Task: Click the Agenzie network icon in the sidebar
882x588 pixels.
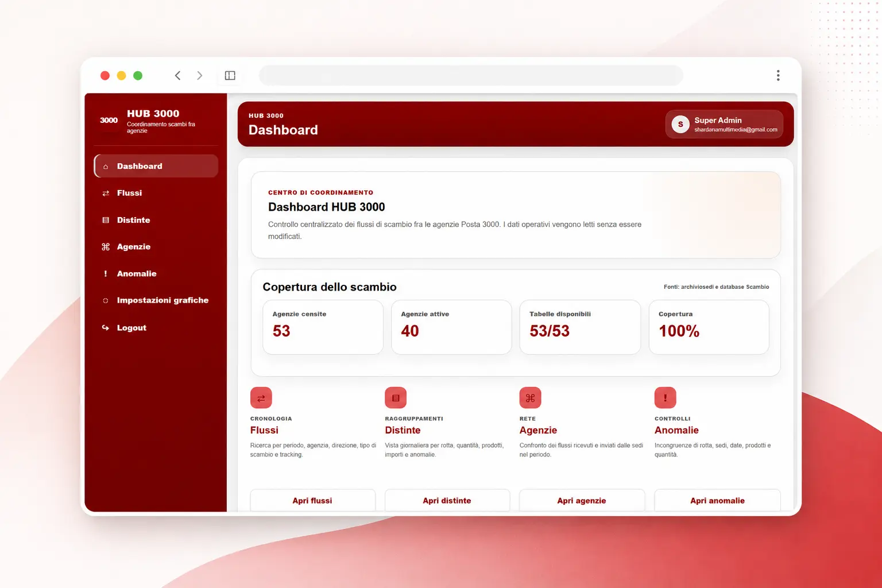Action: 106,247
